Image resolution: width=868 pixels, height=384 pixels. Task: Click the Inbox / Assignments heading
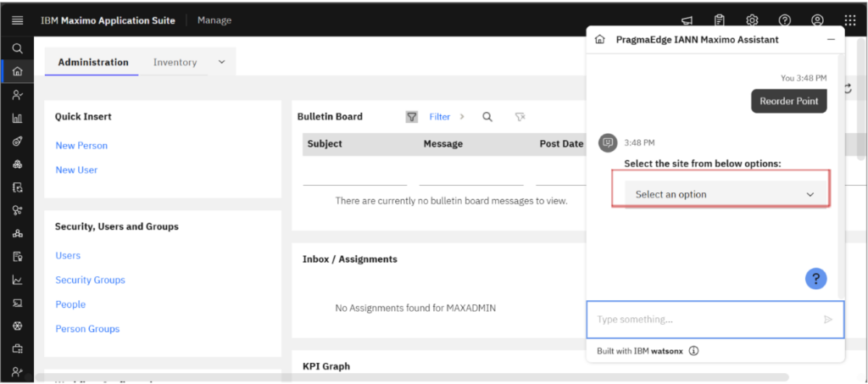[x=350, y=259]
